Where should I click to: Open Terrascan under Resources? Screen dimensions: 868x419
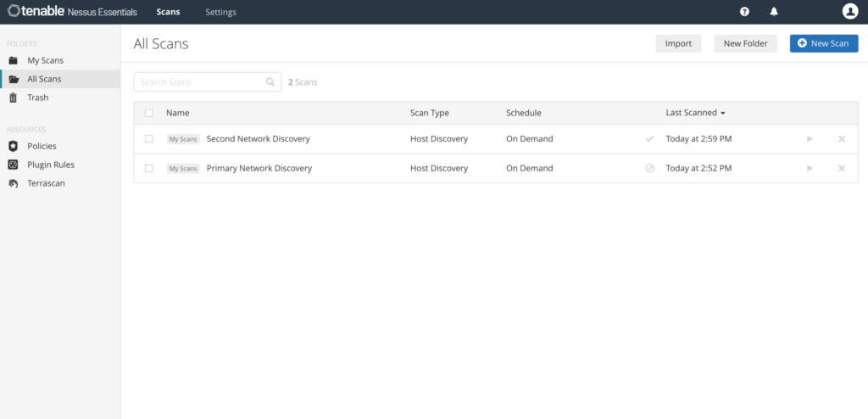pos(46,183)
